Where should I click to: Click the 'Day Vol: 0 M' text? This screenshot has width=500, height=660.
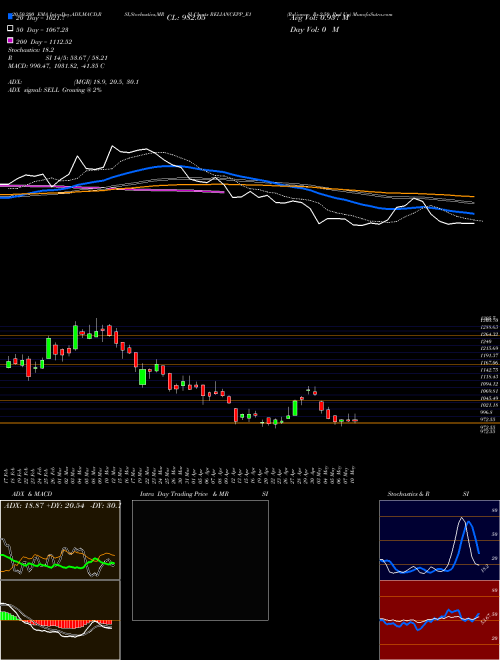tap(314, 29)
